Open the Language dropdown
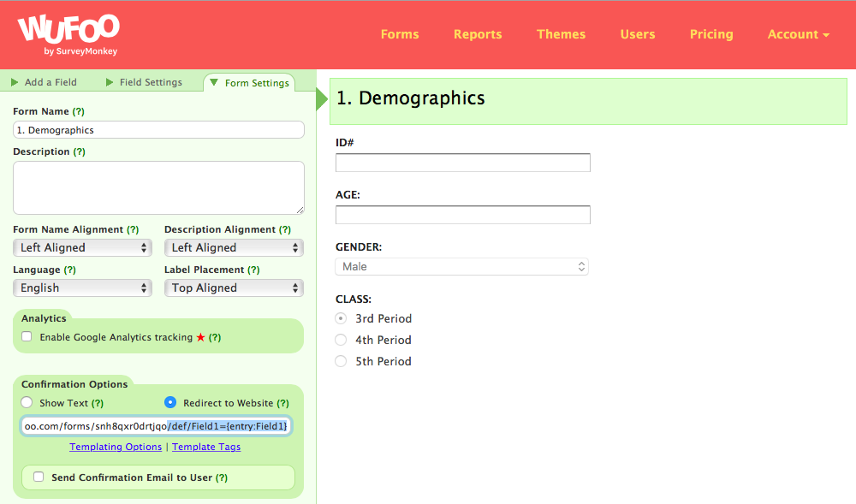Screen dimensions: 856x504 coord(82,288)
